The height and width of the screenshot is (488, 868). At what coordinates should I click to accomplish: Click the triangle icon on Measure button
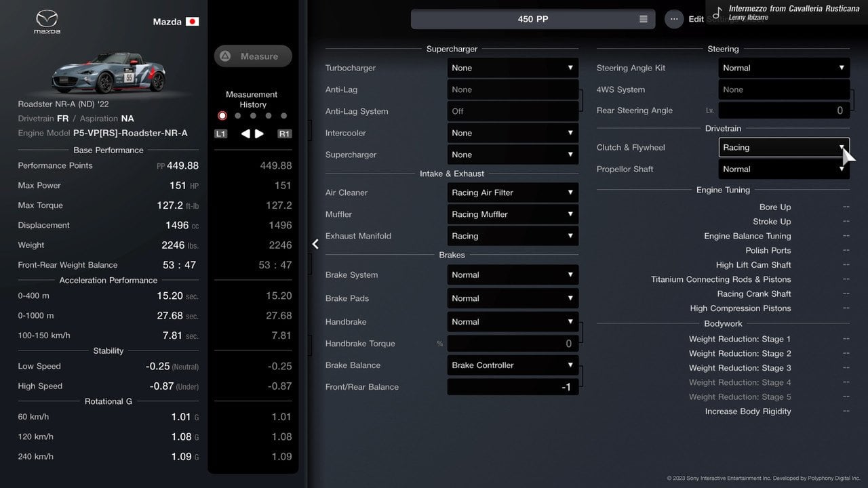(x=225, y=56)
